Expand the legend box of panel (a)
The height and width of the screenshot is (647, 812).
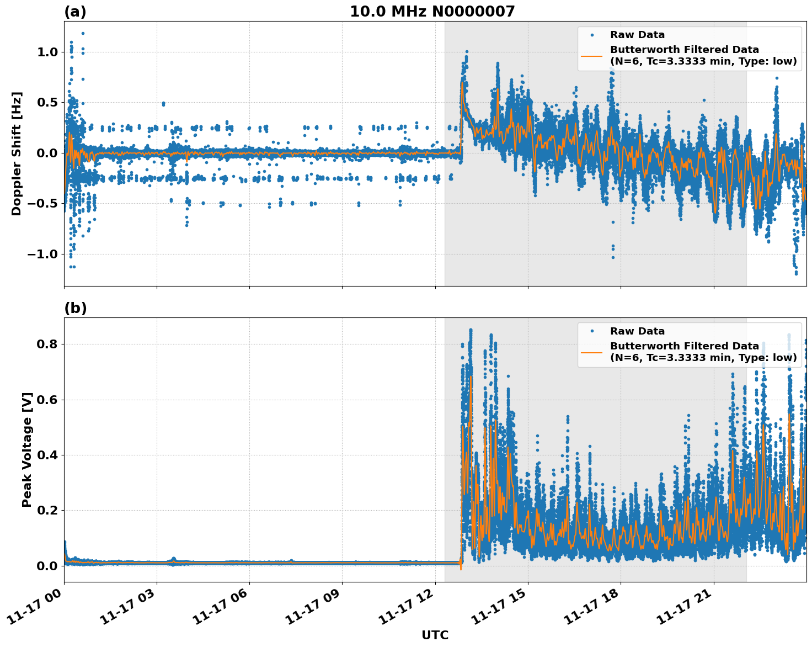coord(690,50)
